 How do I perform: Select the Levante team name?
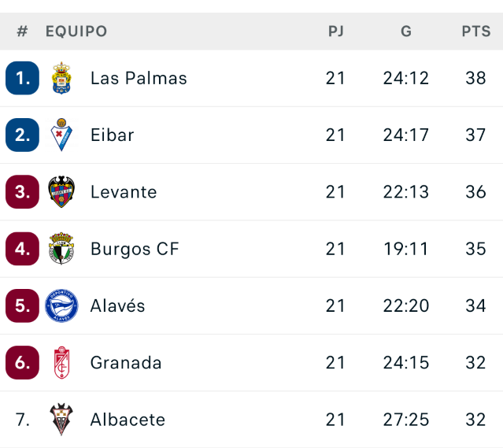(x=124, y=192)
